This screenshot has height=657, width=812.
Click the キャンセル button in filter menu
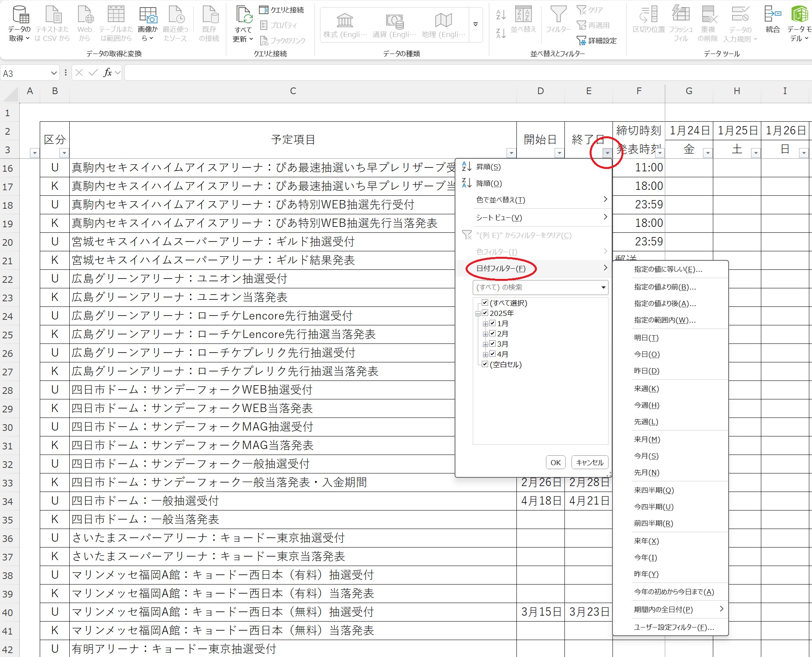589,462
